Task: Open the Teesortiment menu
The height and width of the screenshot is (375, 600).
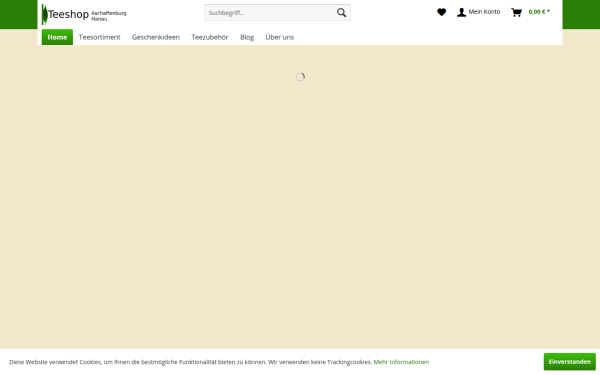Action: (99, 37)
